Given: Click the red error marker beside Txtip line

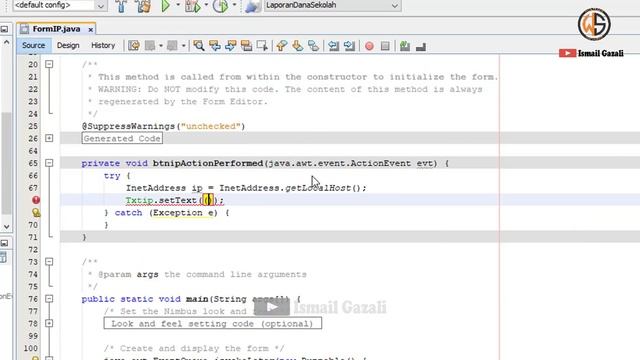Looking at the screenshot, I should point(36,200).
